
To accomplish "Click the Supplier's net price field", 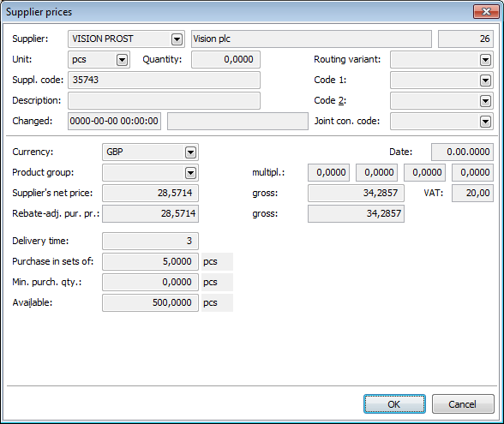I will (x=151, y=193).
